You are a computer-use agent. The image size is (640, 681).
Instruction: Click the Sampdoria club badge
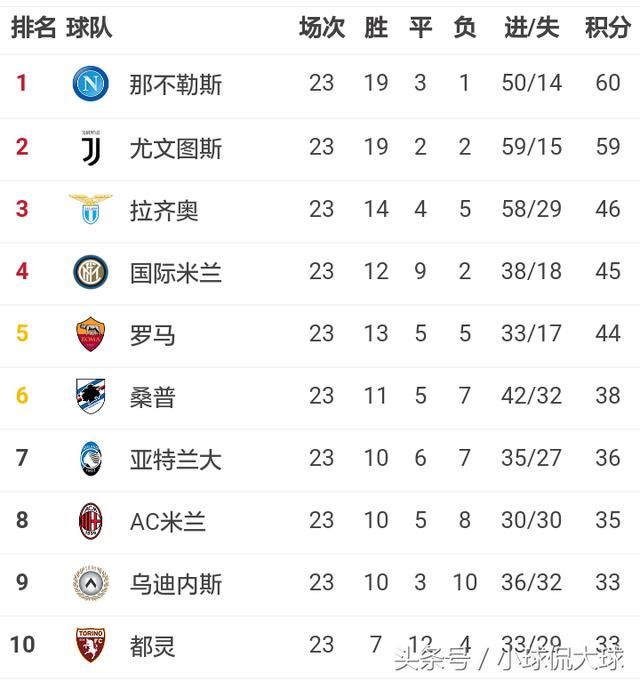pyautogui.click(x=91, y=397)
